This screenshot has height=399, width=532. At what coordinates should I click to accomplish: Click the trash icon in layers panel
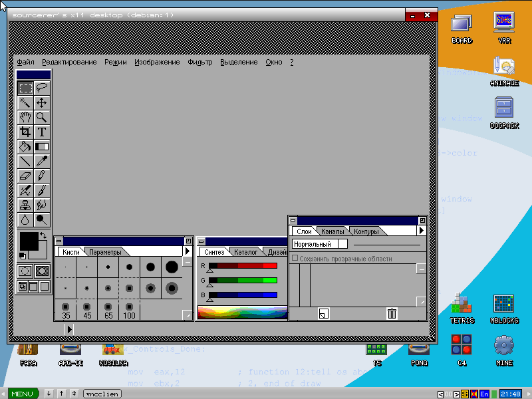[392, 314]
